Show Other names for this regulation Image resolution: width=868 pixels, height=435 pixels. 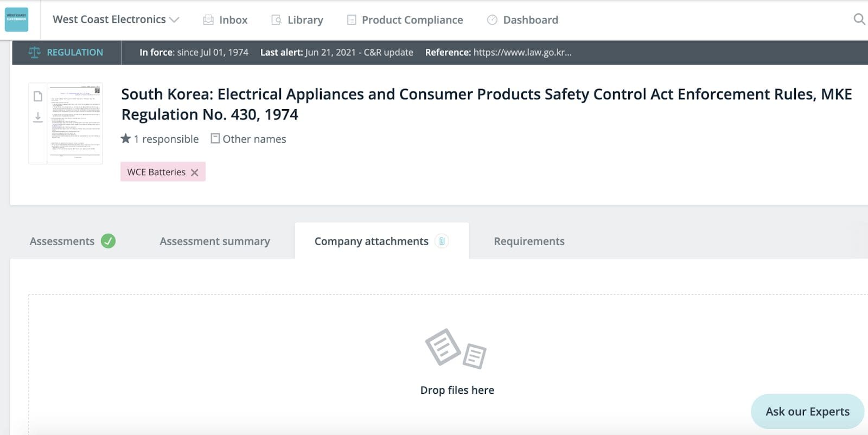[x=248, y=139]
